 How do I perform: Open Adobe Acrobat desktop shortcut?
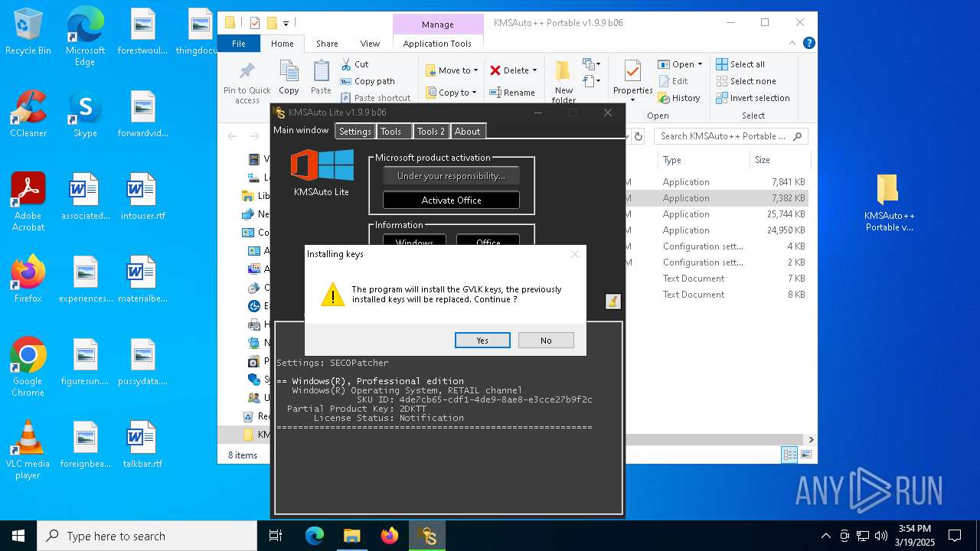tap(28, 202)
